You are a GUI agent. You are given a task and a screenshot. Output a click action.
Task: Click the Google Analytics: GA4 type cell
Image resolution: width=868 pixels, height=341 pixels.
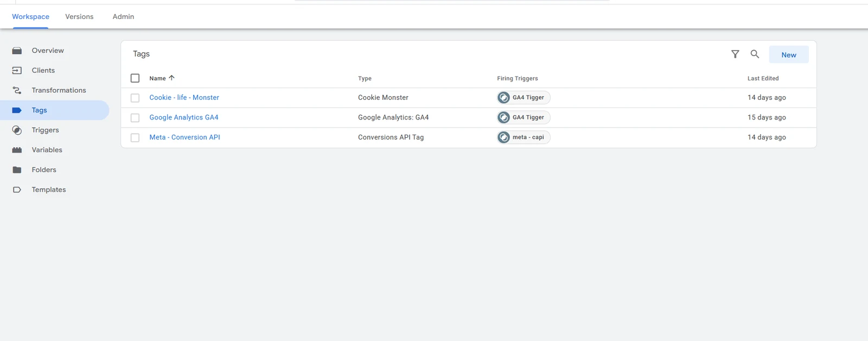click(393, 117)
